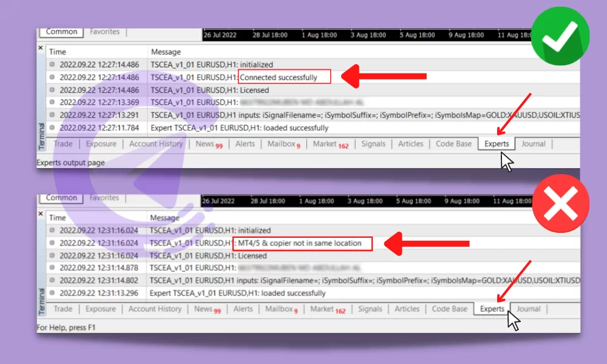Switch to the Journal tab in the upper terminal
The height and width of the screenshot is (364, 607).
pos(533,144)
